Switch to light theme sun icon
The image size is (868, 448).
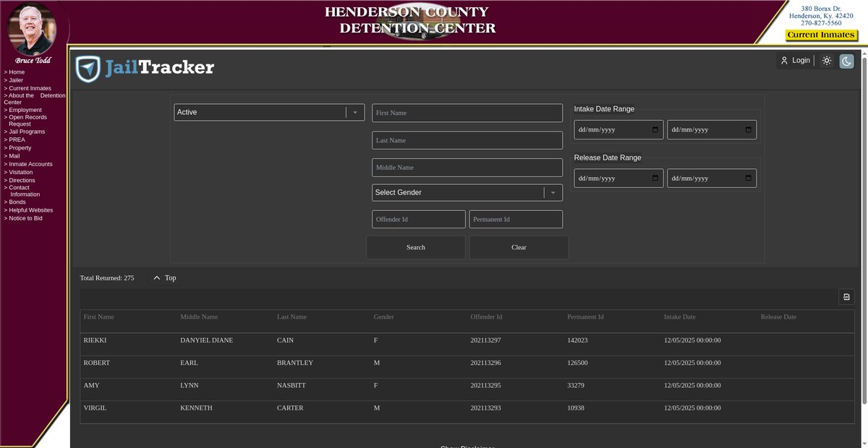[x=827, y=61]
